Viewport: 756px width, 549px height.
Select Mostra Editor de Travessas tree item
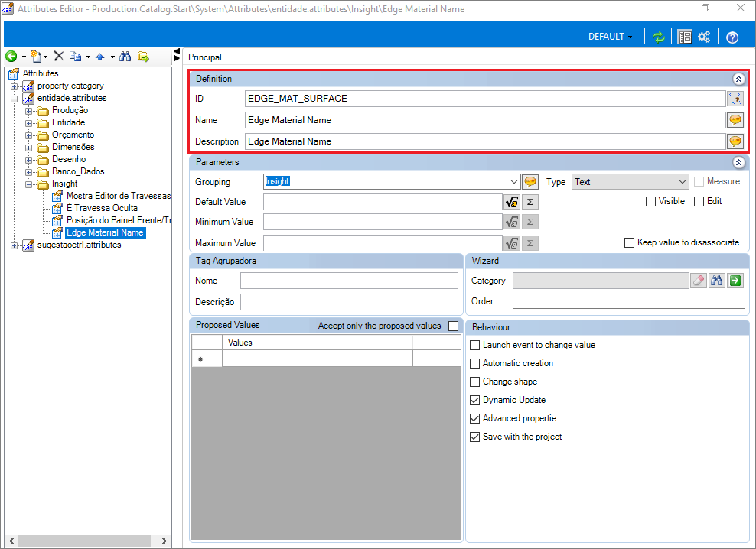[x=119, y=196]
